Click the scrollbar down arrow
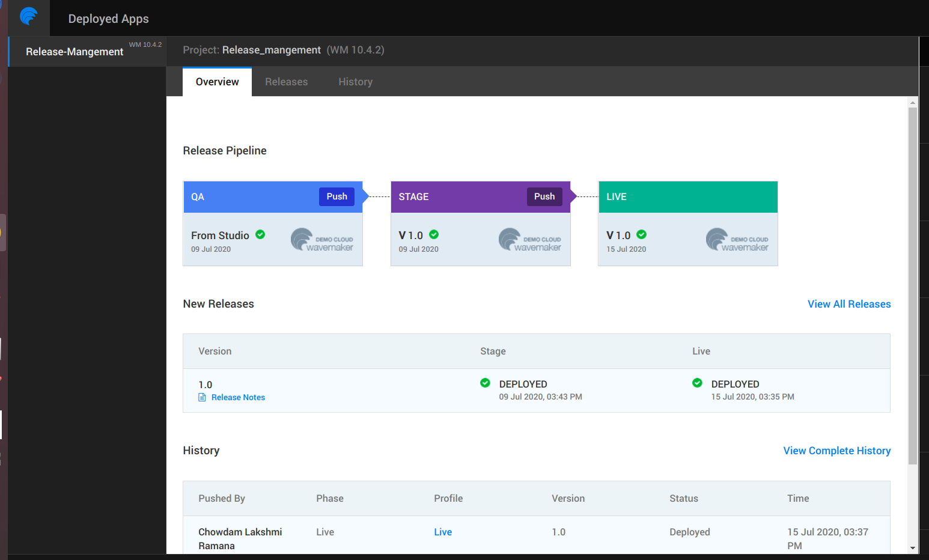Viewport: 929px width, 560px height. [x=912, y=548]
